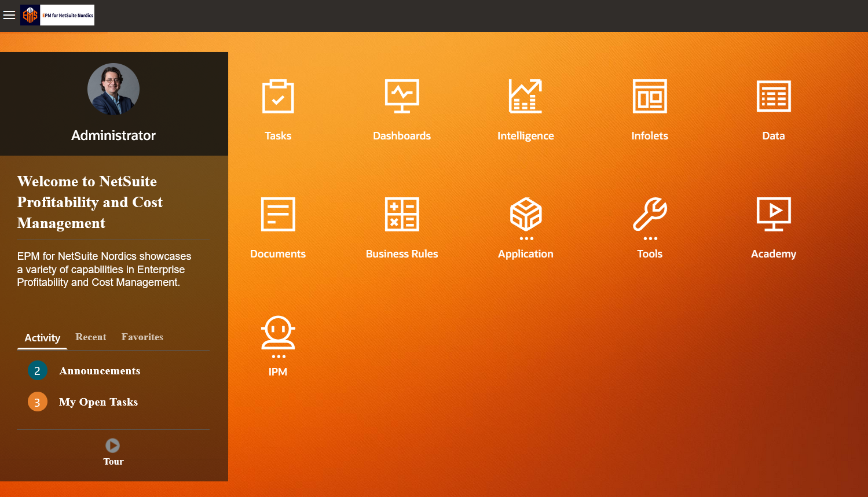Select the Activity tab

[42, 338]
